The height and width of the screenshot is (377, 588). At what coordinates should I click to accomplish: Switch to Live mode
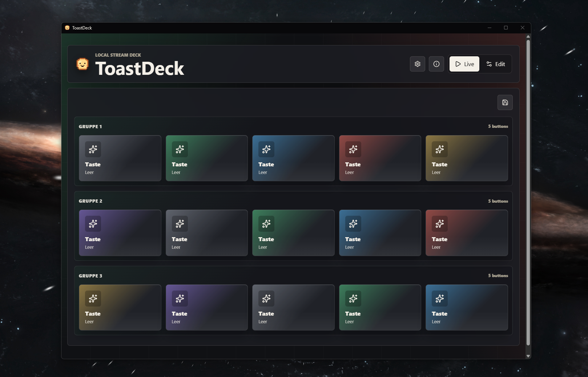click(464, 64)
